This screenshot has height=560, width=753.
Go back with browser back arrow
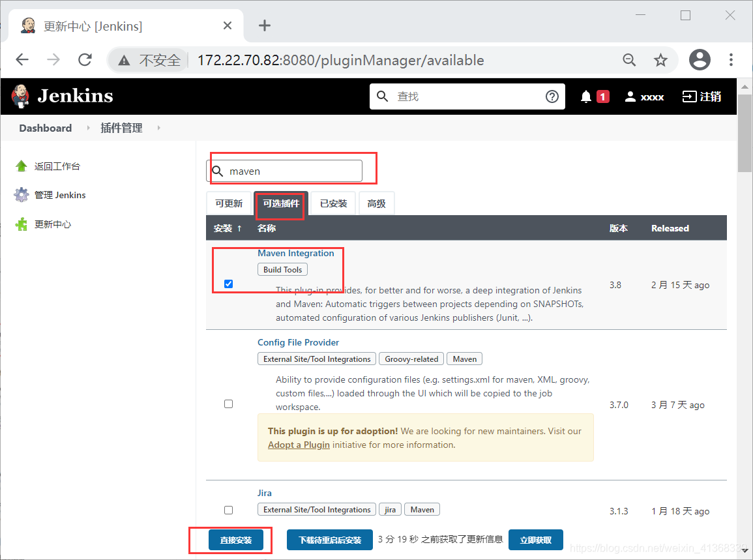coord(23,59)
